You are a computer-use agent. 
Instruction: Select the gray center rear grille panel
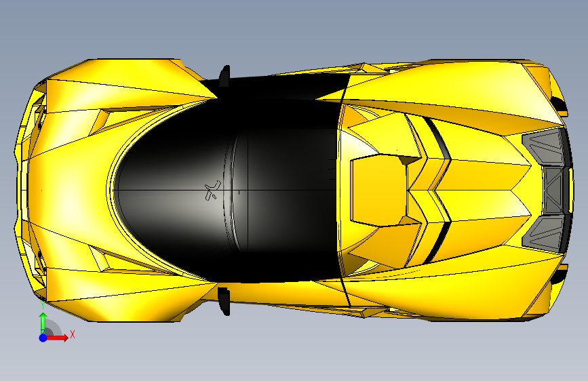(x=554, y=190)
